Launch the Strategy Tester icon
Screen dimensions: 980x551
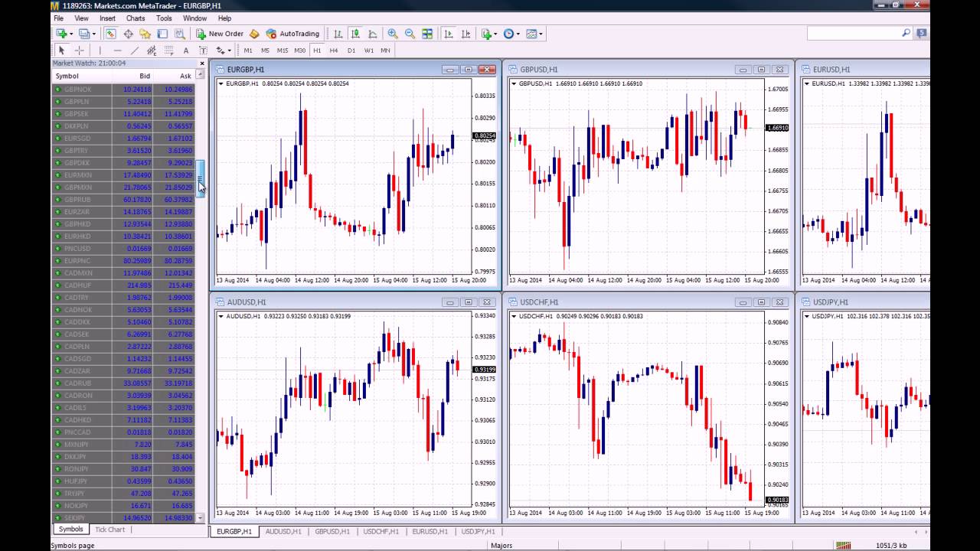pyautogui.click(x=180, y=34)
